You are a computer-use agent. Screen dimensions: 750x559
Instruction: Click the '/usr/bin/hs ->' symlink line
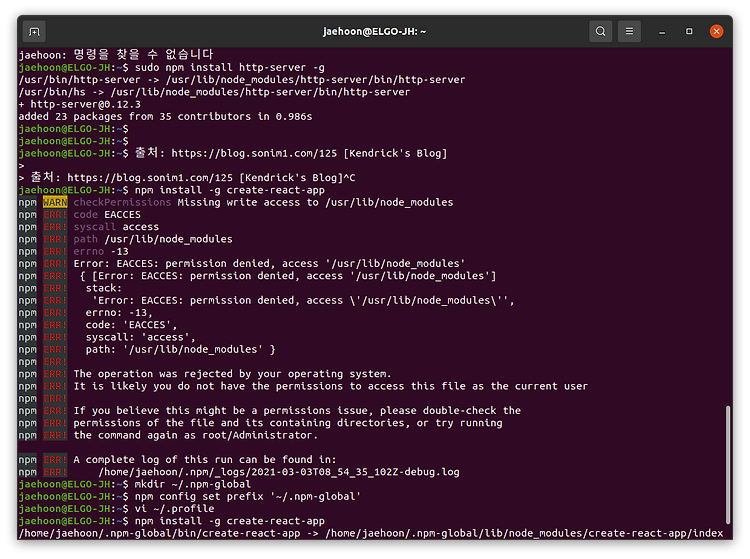pyautogui.click(x=214, y=92)
